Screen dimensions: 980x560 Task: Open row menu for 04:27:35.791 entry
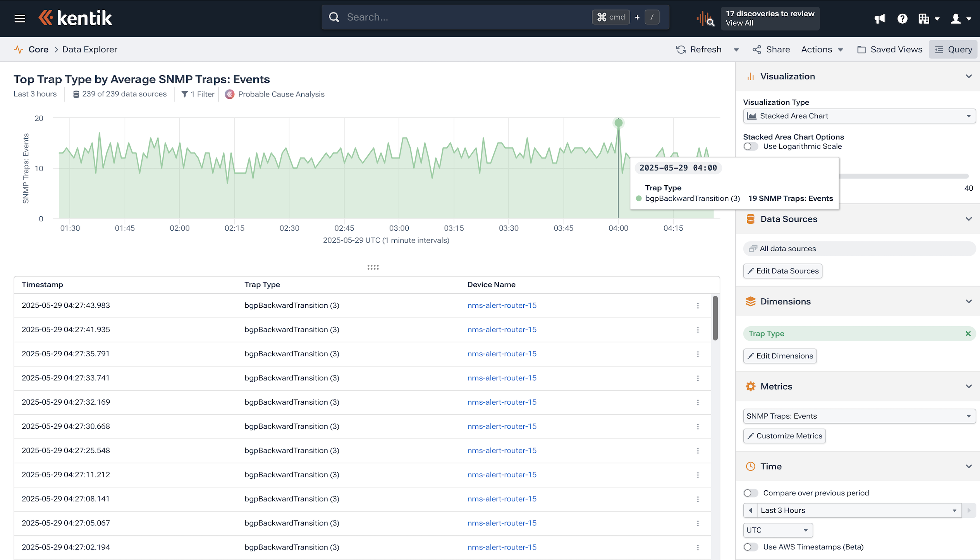(698, 354)
